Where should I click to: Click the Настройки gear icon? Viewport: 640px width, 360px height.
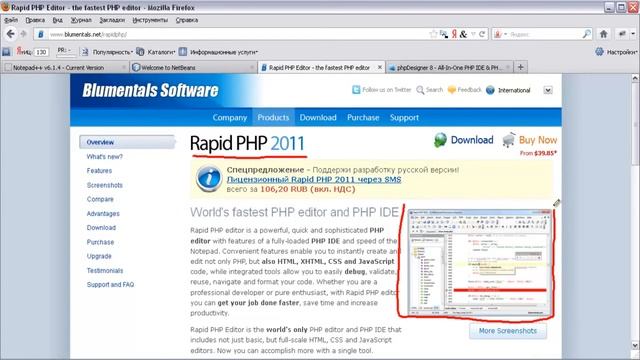[599, 51]
